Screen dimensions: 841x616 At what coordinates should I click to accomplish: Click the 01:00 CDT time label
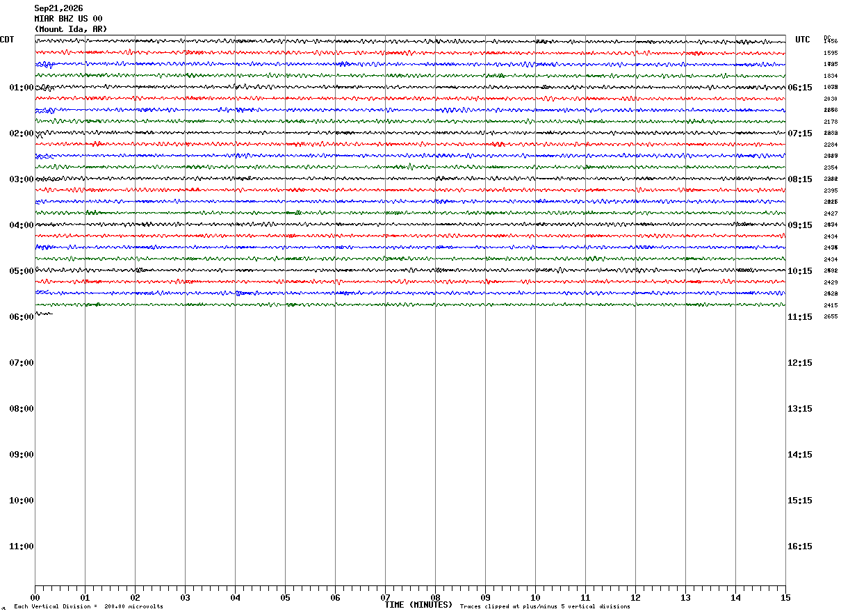coord(22,88)
